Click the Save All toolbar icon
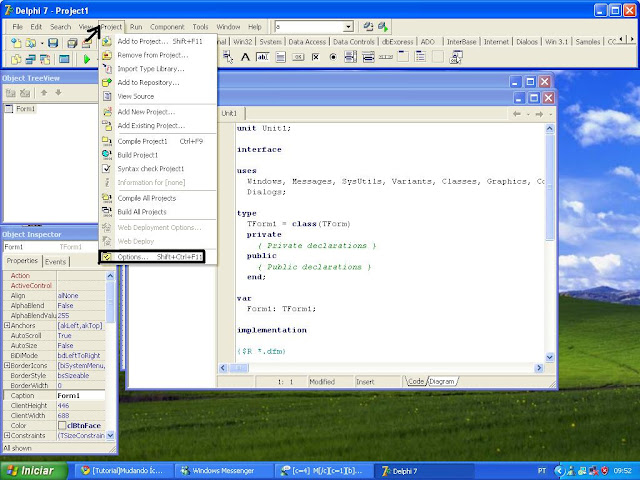 72,42
